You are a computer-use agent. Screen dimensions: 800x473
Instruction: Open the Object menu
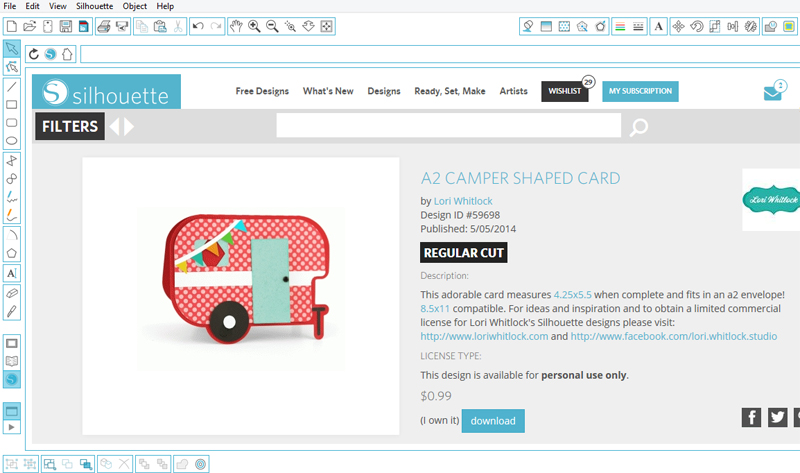[x=135, y=6]
